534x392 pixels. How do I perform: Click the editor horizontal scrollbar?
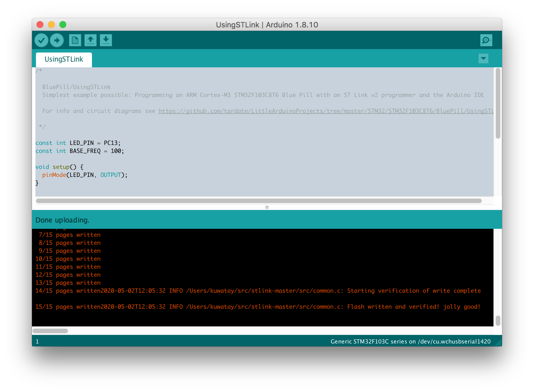tap(259, 201)
